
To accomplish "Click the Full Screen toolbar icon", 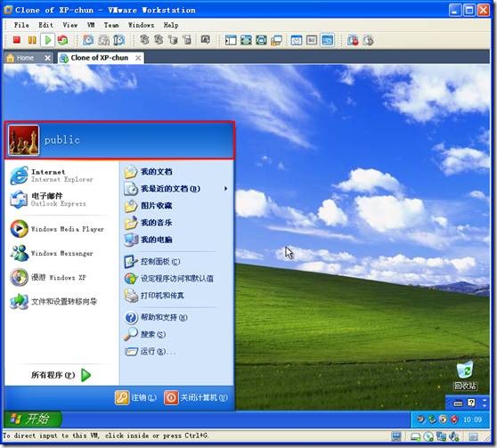I will tap(261, 40).
